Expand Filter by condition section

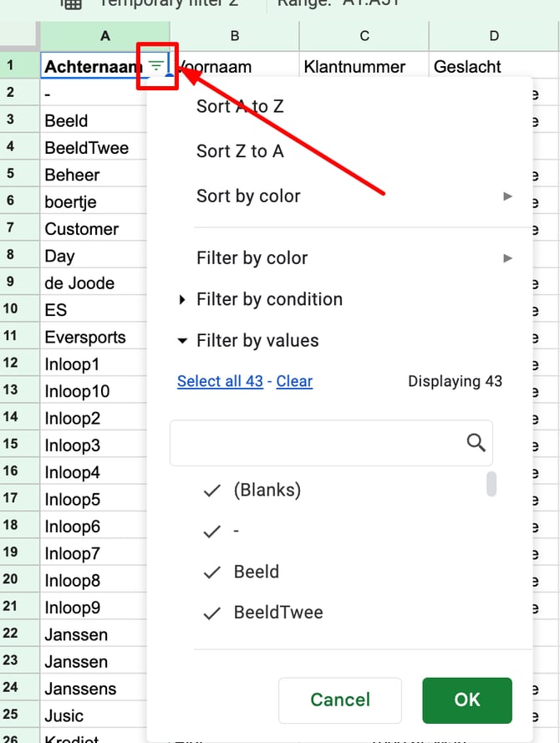[x=260, y=299]
